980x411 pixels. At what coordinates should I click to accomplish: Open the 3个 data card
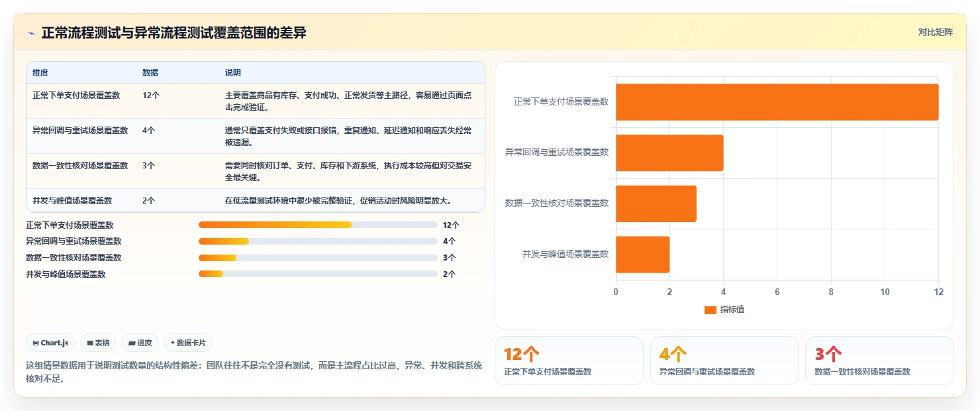coord(879,361)
